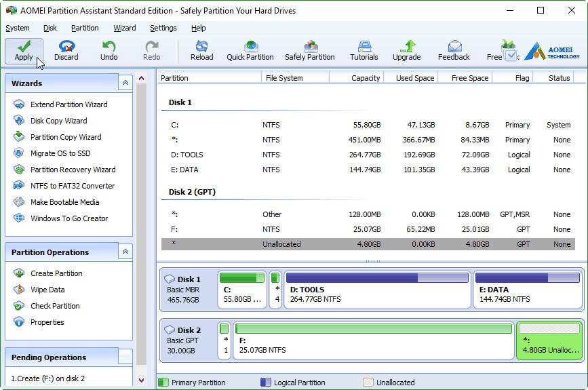Open the Disk menu
Screen dimensions: 588x390
coord(50,28)
